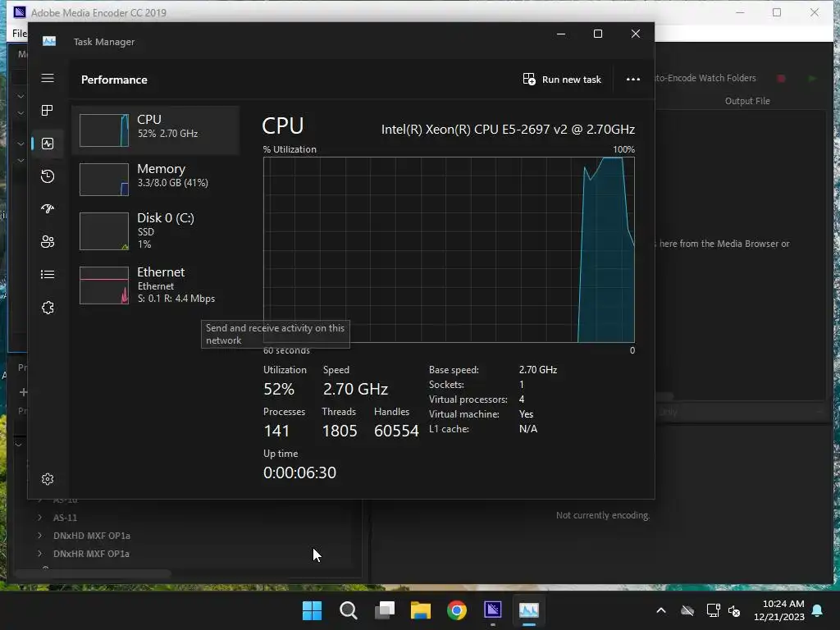Click OneDrive cloud tray icon
This screenshot has height=630, width=840.
(x=687, y=610)
